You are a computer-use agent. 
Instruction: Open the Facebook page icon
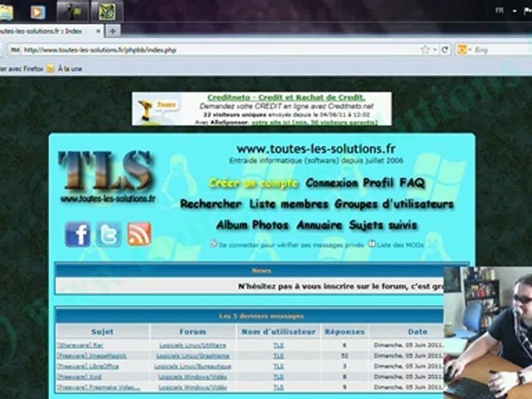coord(78,234)
